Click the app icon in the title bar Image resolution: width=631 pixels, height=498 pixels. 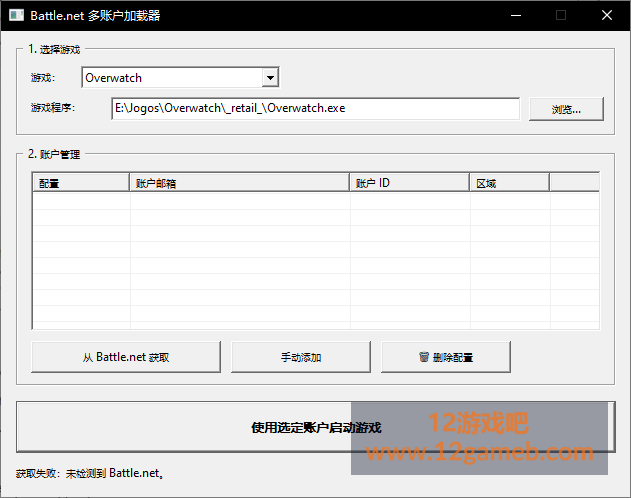tap(16, 15)
